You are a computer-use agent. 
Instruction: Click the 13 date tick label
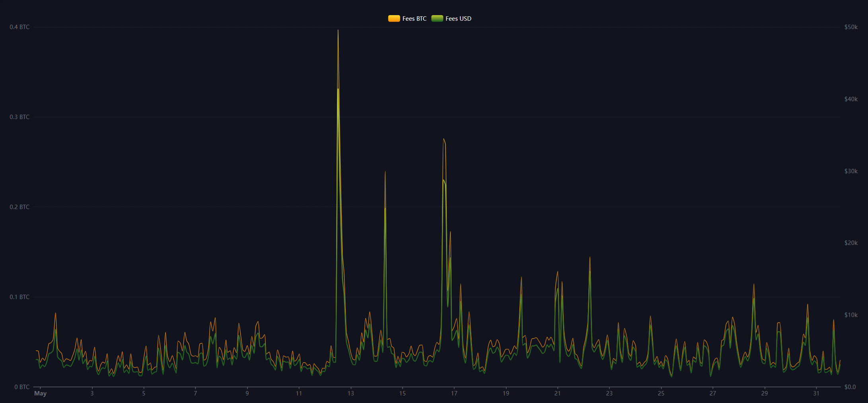coord(350,393)
